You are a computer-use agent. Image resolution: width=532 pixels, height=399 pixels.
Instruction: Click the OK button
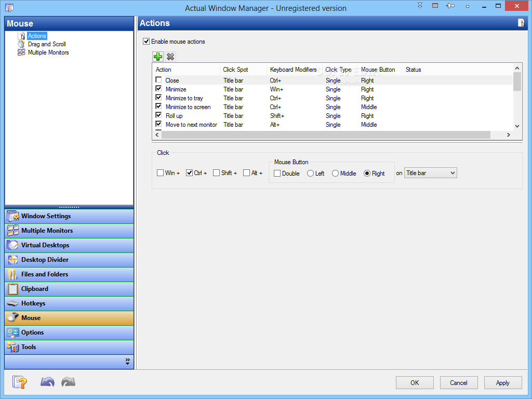point(415,383)
